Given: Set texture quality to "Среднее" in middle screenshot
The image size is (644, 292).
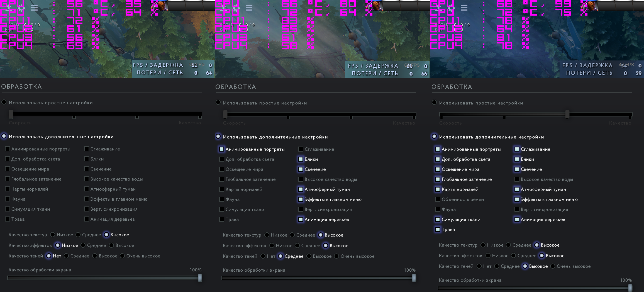Looking at the screenshot, I should tap(292, 235).
